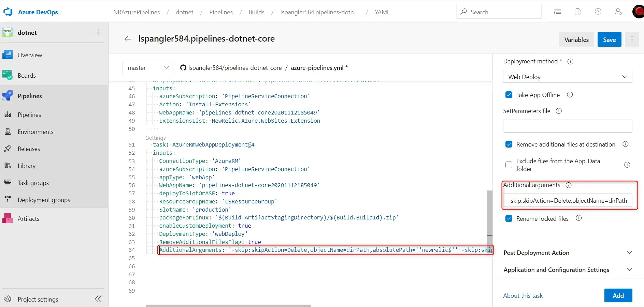
Task: Toggle the Take App Offline checkbox
Action: (x=509, y=95)
